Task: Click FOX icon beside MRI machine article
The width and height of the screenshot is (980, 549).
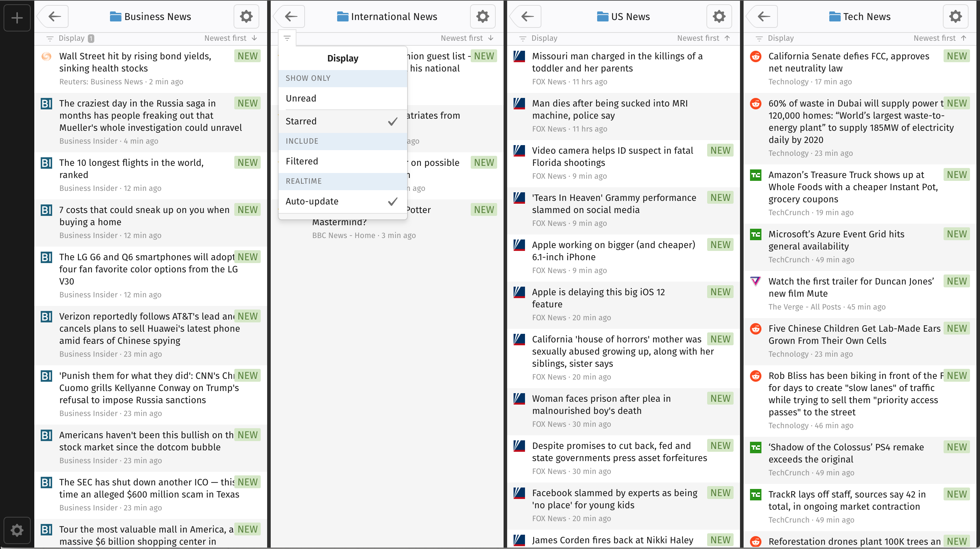Action: click(519, 104)
